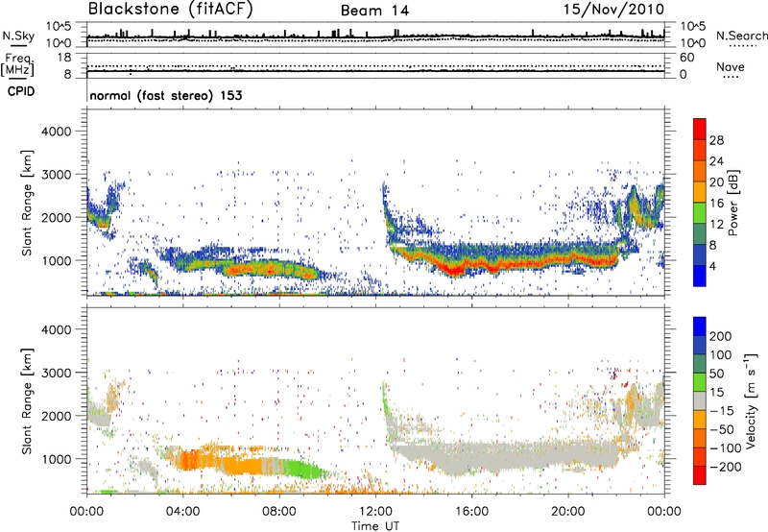
Task: Select the 'Beam 14' label
Action: pyautogui.click(x=374, y=11)
